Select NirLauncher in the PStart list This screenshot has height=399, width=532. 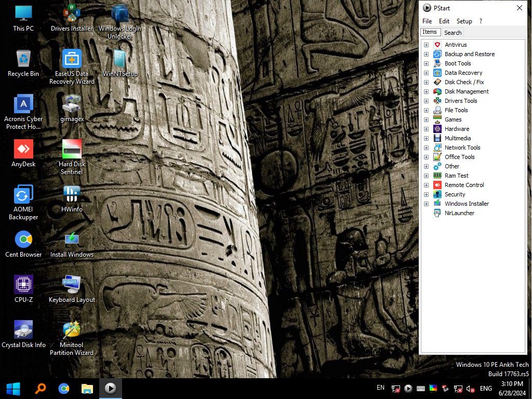[459, 213]
